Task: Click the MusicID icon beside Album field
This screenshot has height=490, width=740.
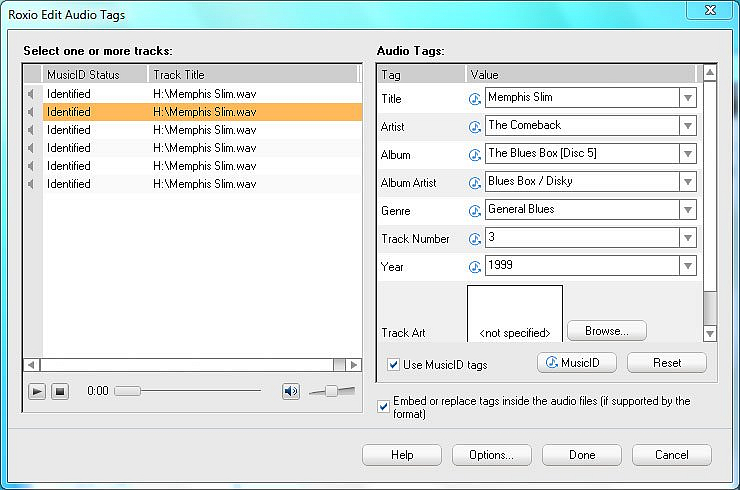Action: [475, 154]
